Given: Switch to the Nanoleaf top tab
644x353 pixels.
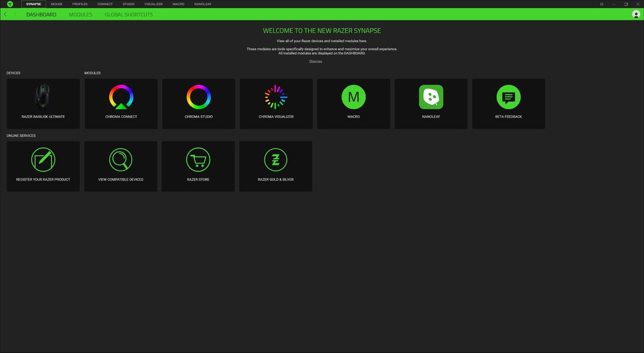Looking at the screenshot, I should coord(203,4).
